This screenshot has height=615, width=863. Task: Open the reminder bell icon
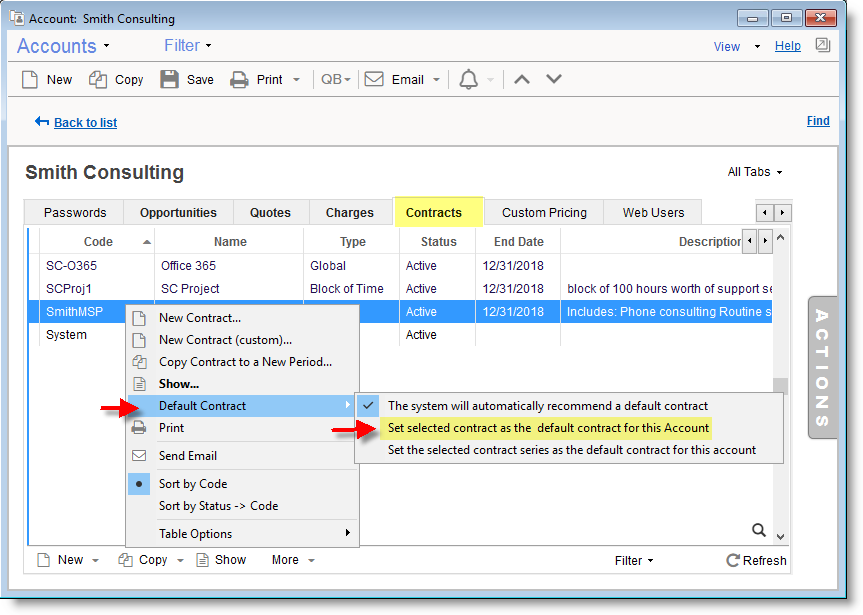(x=468, y=80)
